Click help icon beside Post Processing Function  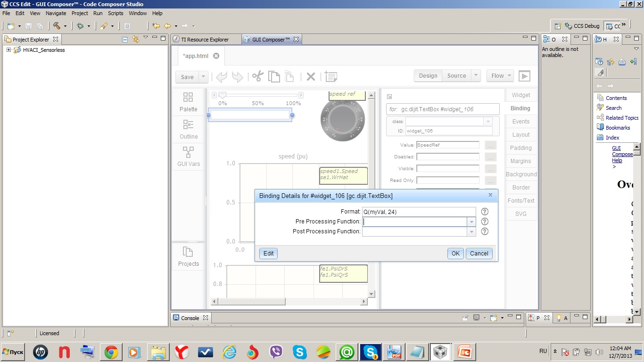tap(484, 231)
